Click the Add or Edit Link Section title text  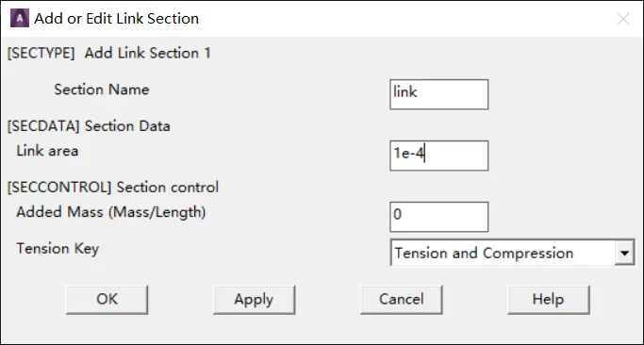[116, 19]
